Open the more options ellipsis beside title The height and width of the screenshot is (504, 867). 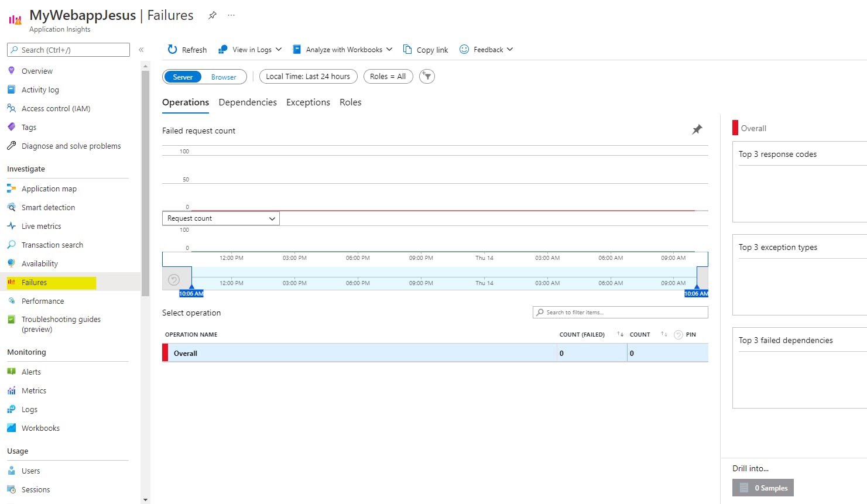pyautogui.click(x=231, y=15)
